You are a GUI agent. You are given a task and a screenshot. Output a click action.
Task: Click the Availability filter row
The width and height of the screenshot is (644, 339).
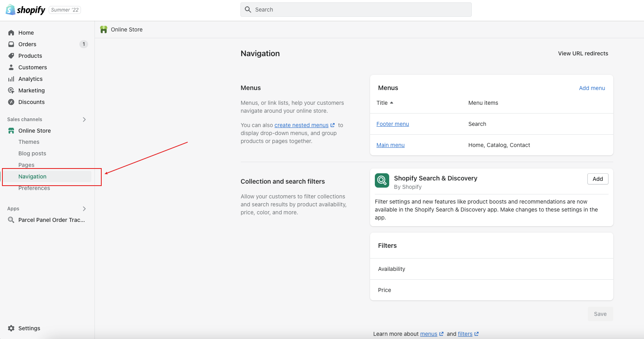point(491,269)
